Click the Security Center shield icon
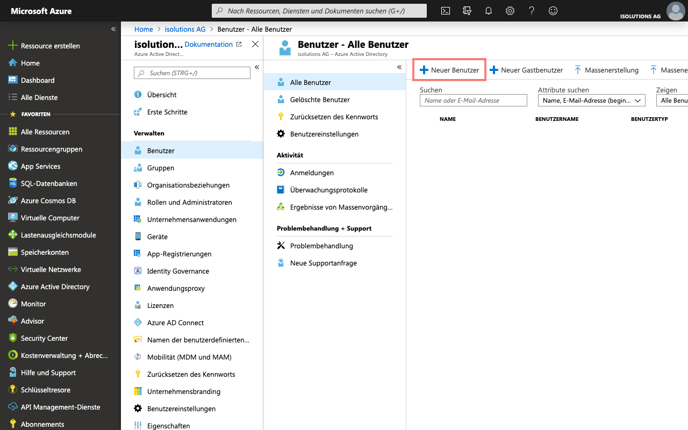Screen dimensions: 688x430 coord(13,338)
